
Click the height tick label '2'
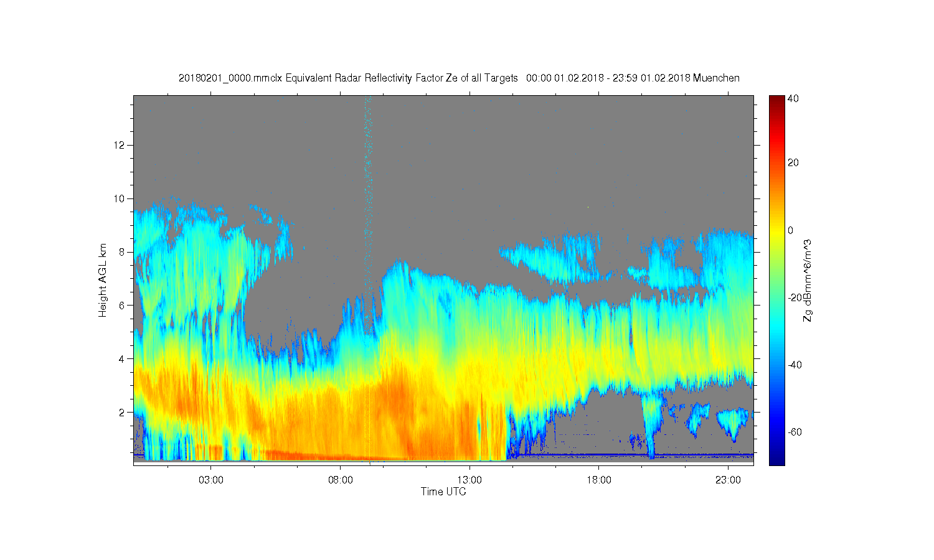pos(123,412)
